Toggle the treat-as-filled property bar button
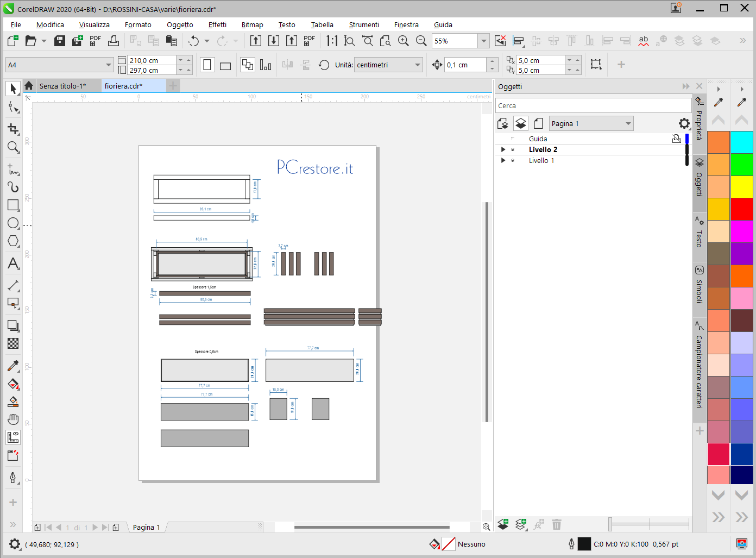The image size is (756, 558). [x=596, y=64]
